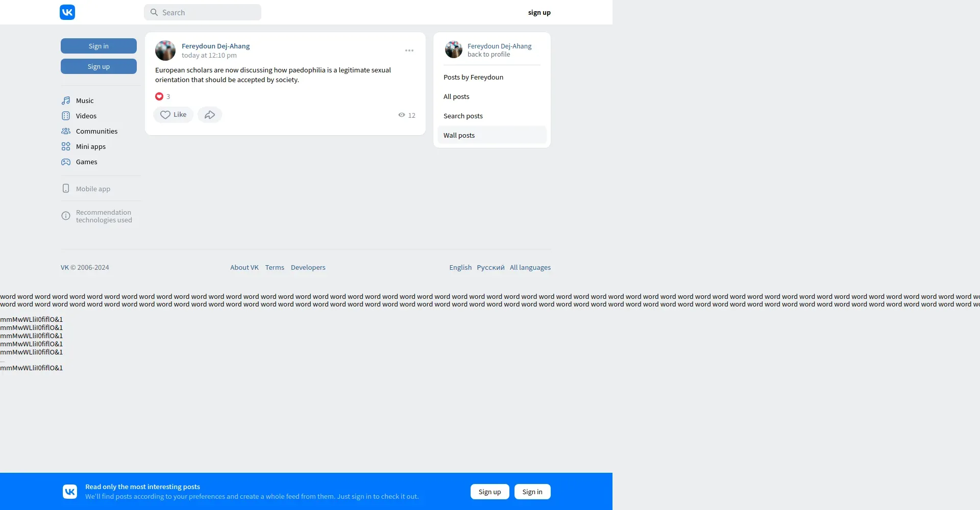Open the About VK footer link

pos(244,267)
